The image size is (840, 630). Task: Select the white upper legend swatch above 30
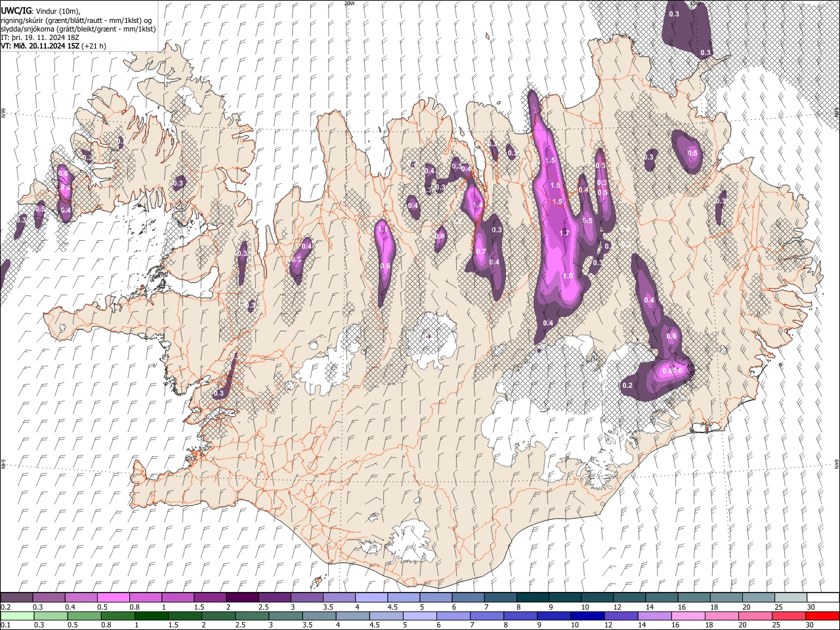point(823,598)
